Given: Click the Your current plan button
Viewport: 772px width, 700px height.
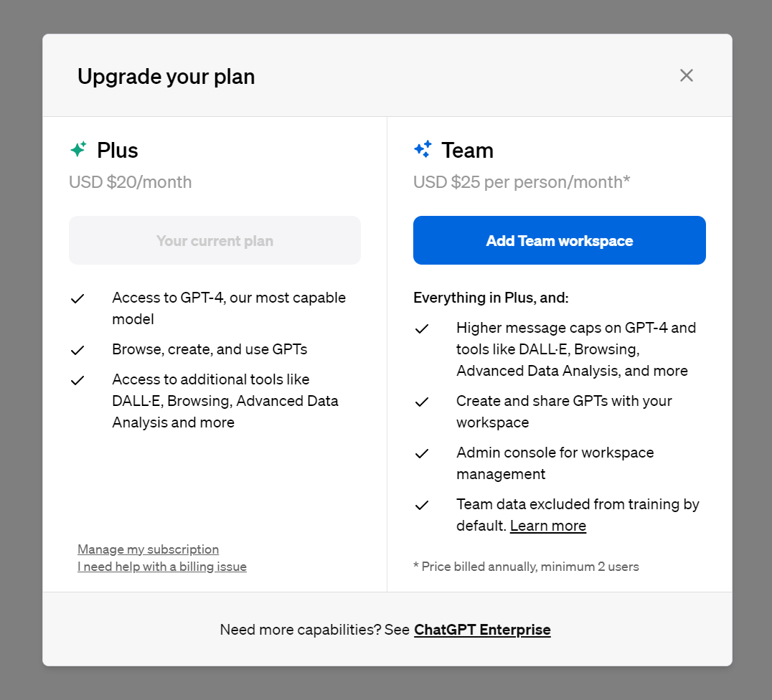Looking at the screenshot, I should (x=215, y=240).
